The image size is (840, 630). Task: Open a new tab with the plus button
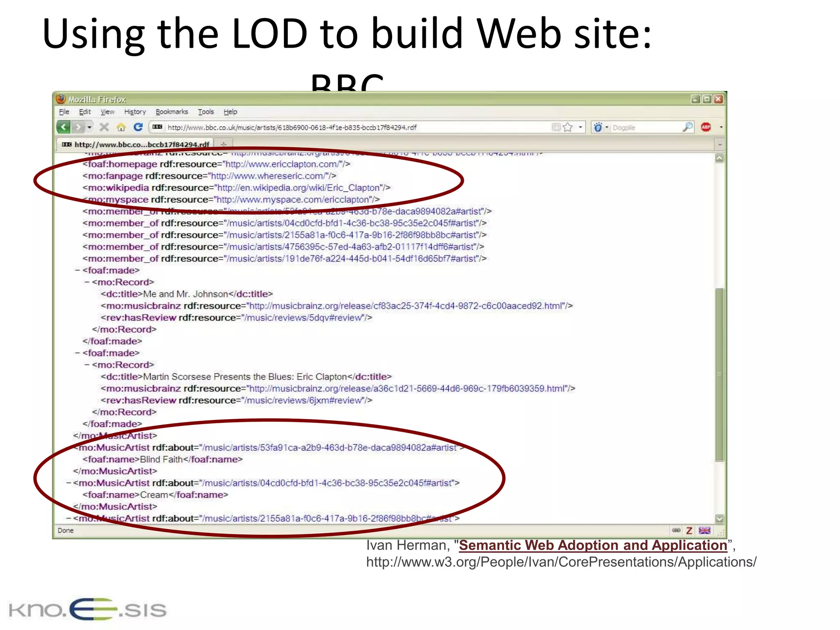(x=224, y=144)
